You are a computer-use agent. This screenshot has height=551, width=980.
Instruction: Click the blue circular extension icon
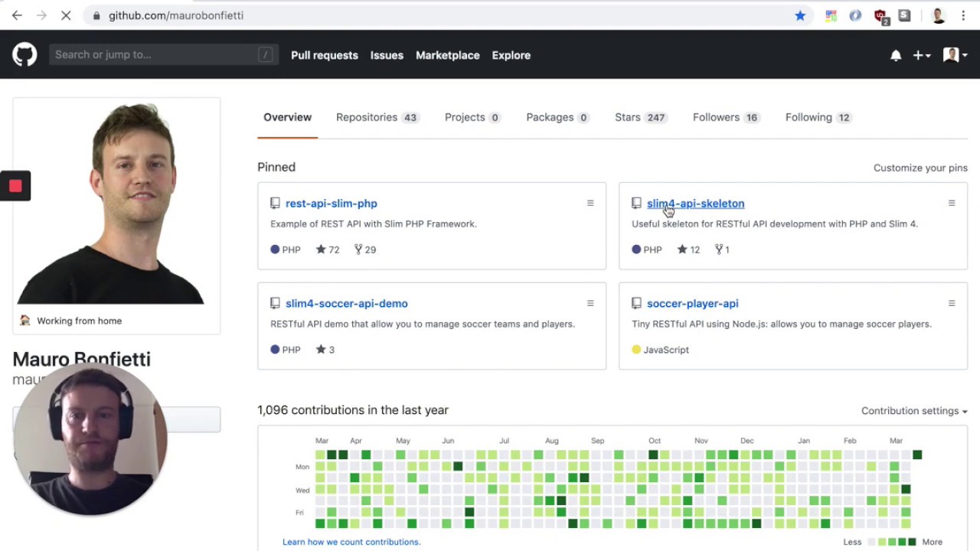click(x=855, y=15)
